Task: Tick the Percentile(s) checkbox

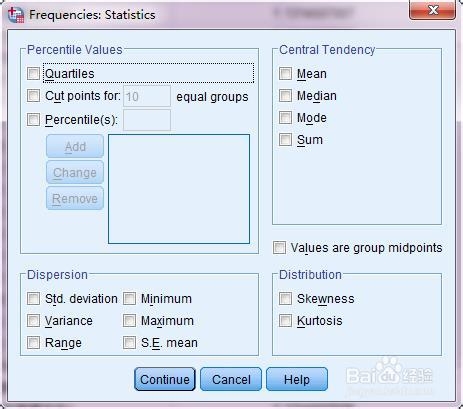Action: 33,119
